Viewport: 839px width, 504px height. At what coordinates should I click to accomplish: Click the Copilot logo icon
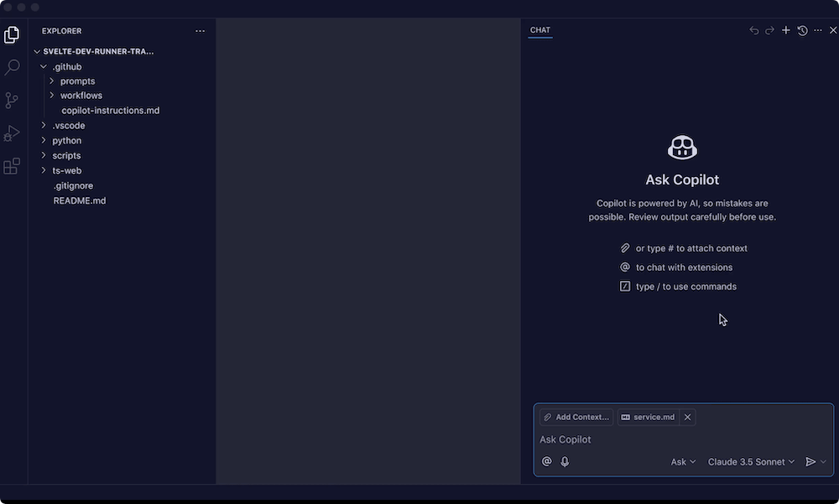point(682,147)
